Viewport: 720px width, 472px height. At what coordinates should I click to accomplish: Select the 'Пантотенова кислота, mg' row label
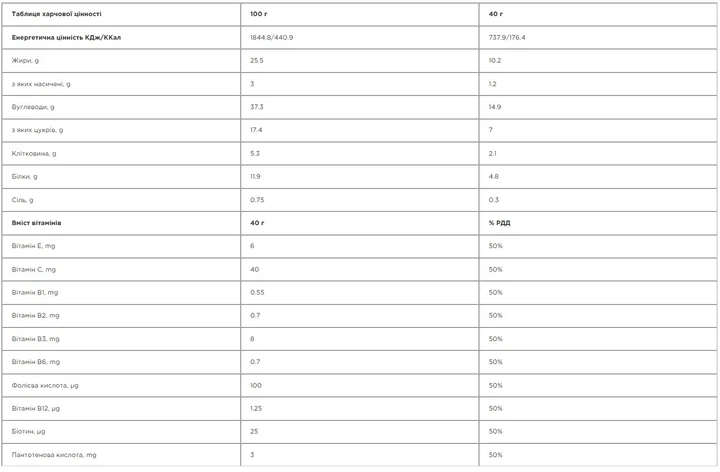tap(54, 455)
